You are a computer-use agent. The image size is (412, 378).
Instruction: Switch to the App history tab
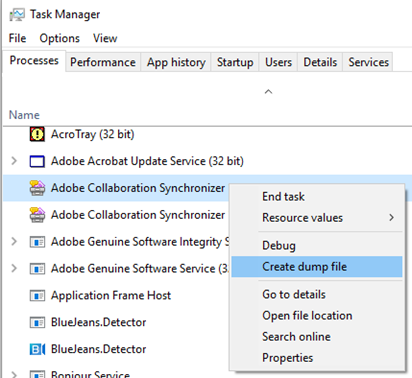[176, 62]
